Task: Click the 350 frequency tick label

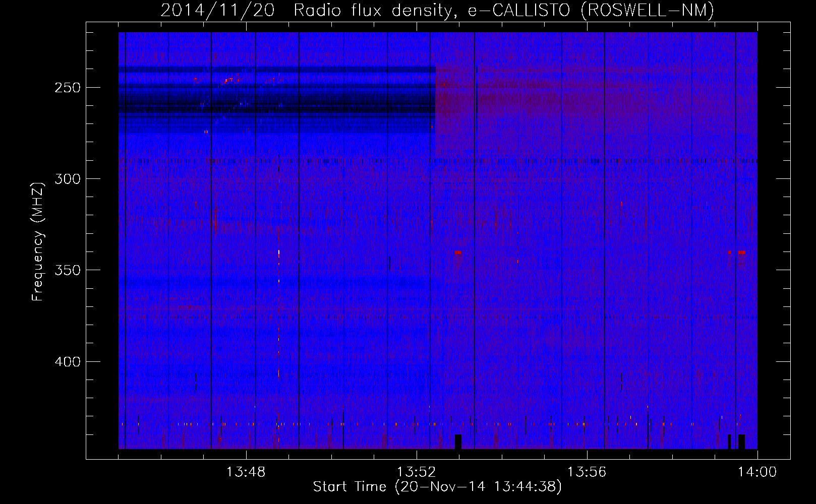Action: [x=67, y=270]
